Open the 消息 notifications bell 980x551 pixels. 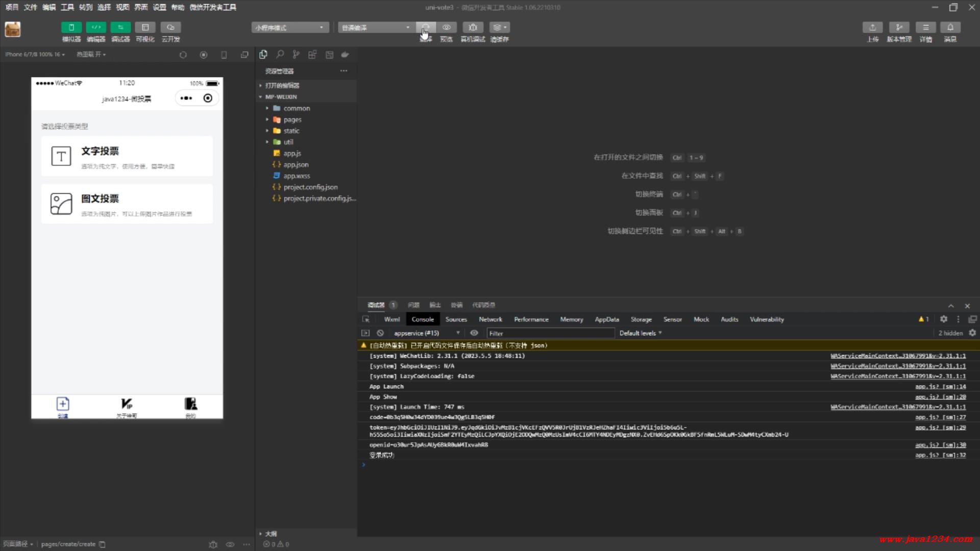[x=950, y=28]
